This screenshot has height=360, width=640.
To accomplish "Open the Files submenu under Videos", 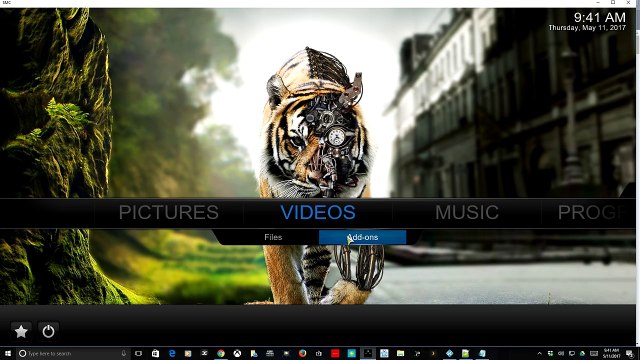I will tap(273, 237).
